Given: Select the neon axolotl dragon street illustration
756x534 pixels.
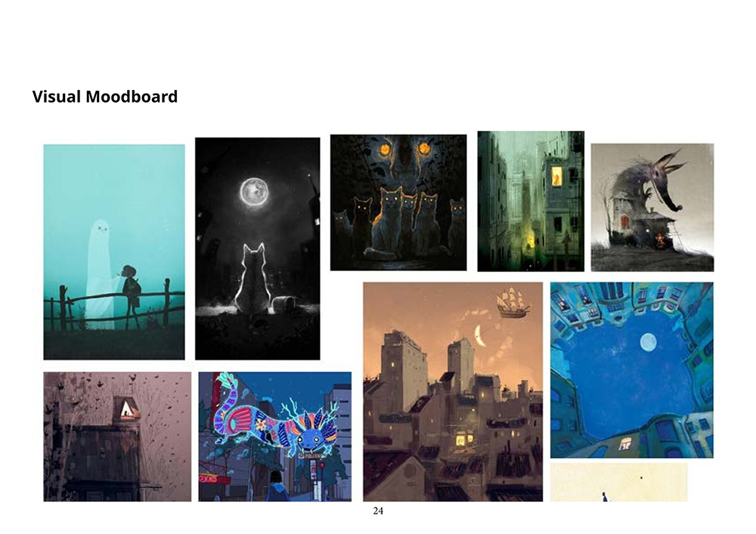Looking at the screenshot, I should point(275,437).
